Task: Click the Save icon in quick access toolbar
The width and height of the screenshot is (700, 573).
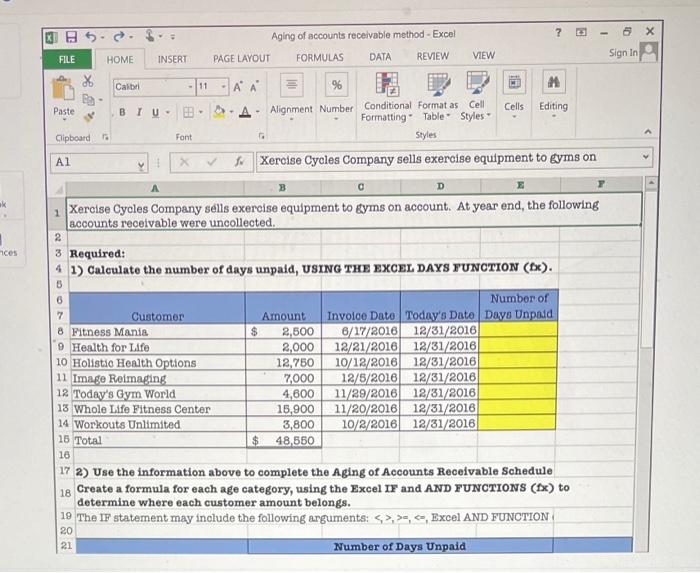Action: 71,37
